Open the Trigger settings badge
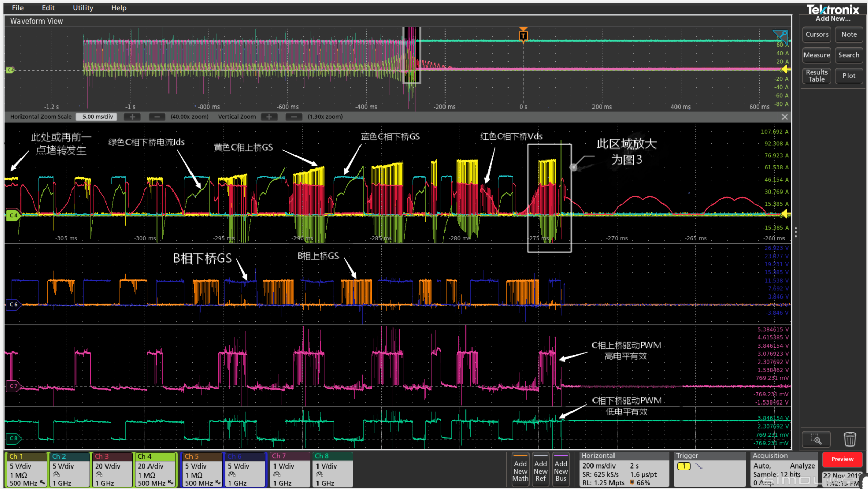This screenshot has height=489, width=868. pyautogui.click(x=710, y=470)
